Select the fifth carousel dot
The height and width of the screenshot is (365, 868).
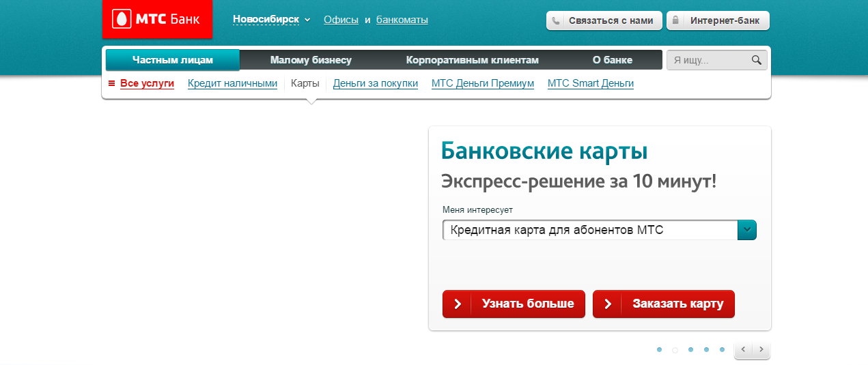click(x=722, y=349)
